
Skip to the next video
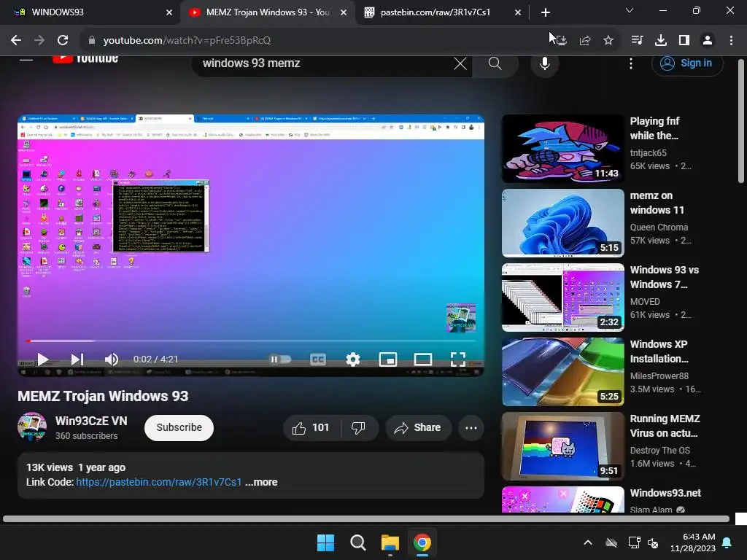[77, 359]
